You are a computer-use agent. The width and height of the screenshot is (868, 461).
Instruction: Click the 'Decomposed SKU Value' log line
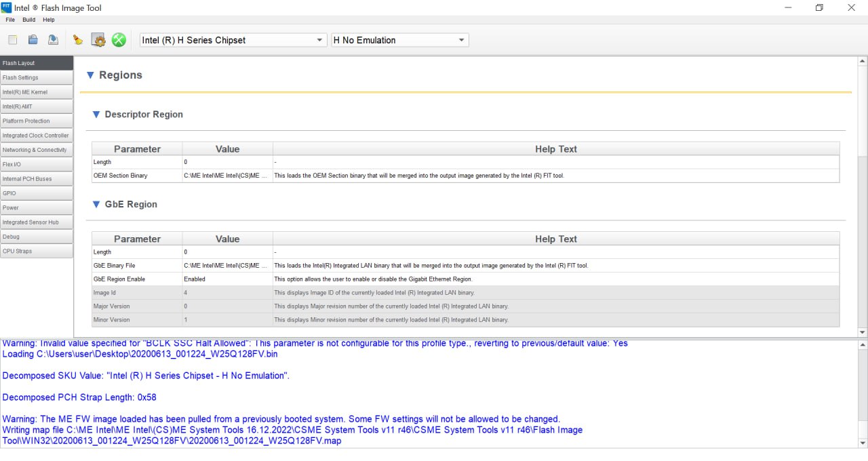(146, 376)
